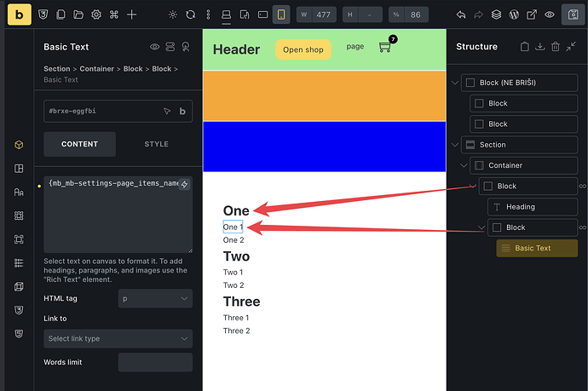Click the width field showing 477
This screenshot has height=391, width=588.
point(316,14)
